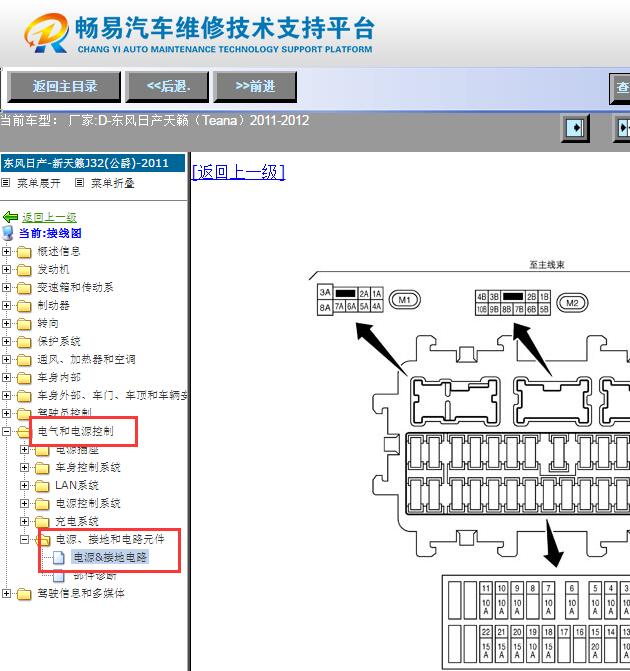Select 驾驶信息和多媒体 tree item
This screenshot has height=671, width=630.
click(x=80, y=593)
